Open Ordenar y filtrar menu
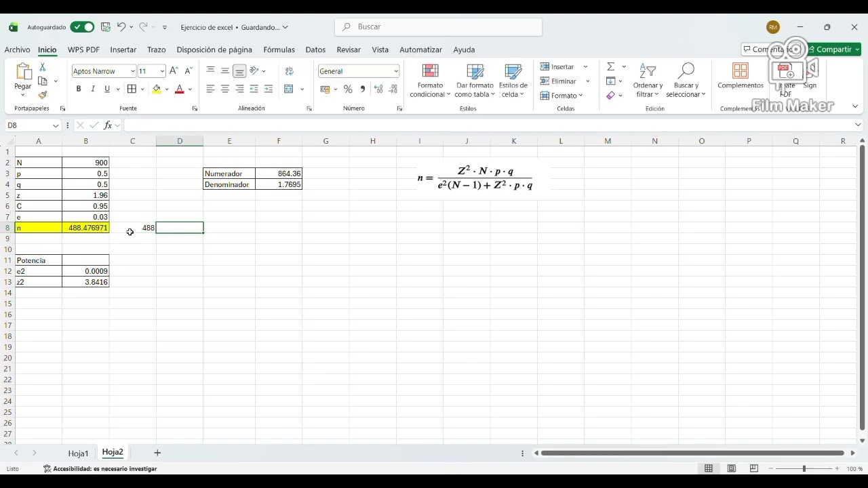Image resolution: width=868 pixels, height=488 pixels. tap(648, 81)
